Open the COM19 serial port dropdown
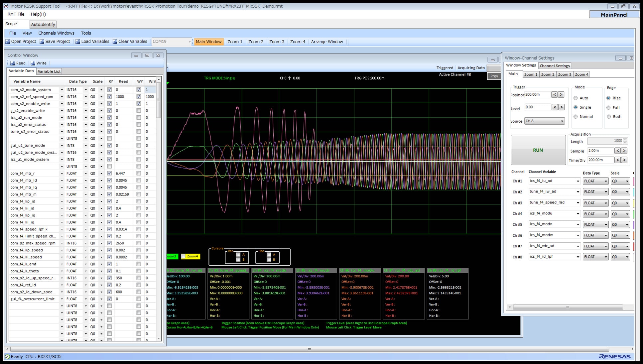Viewport: 643px width, 364px height. (x=190, y=42)
